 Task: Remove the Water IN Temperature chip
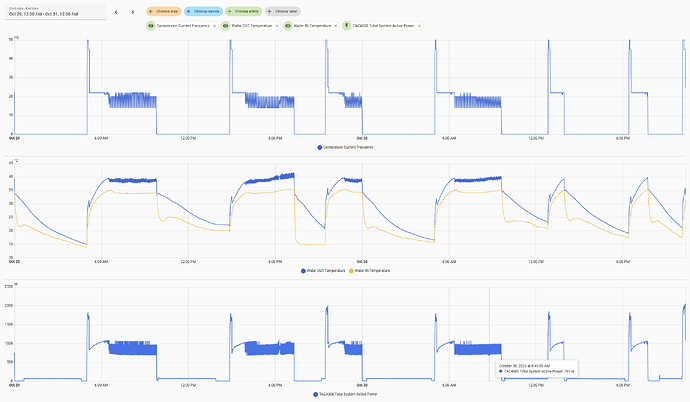click(x=335, y=25)
